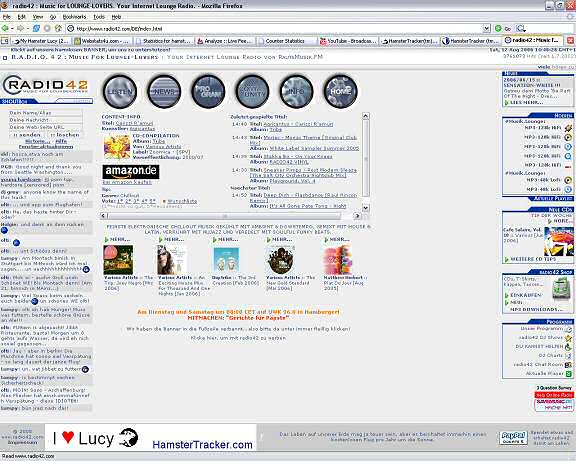Click the WEITERE CD TIPS link

coord(533,259)
